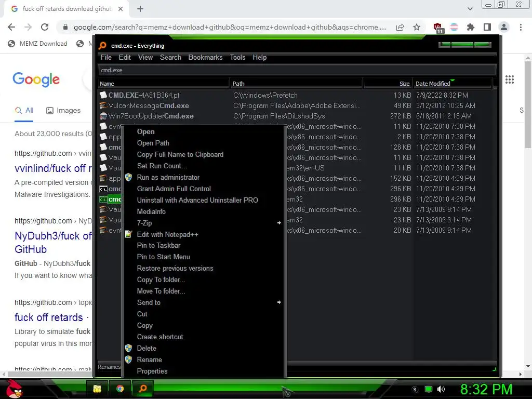Image resolution: width=532 pixels, height=399 pixels.
Task: Open Chrome's three-dot menu
Action: (x=521, y=27)
